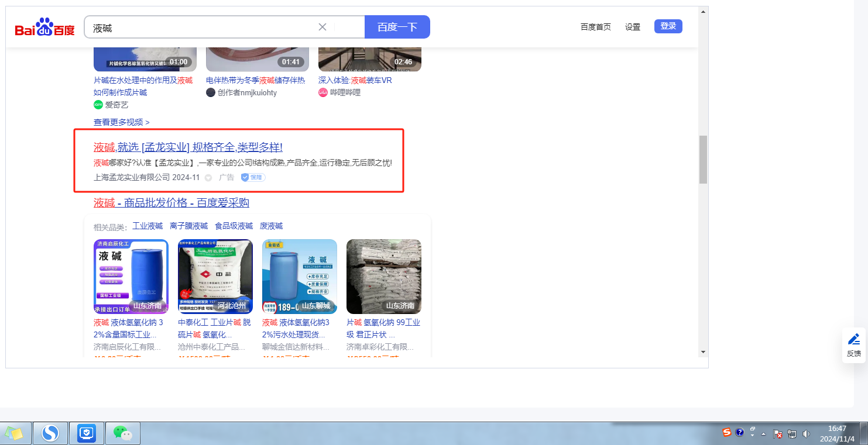Open ad title 液碱,就选 [孟龙实业] 规格齐全

[x=188, y=147]
